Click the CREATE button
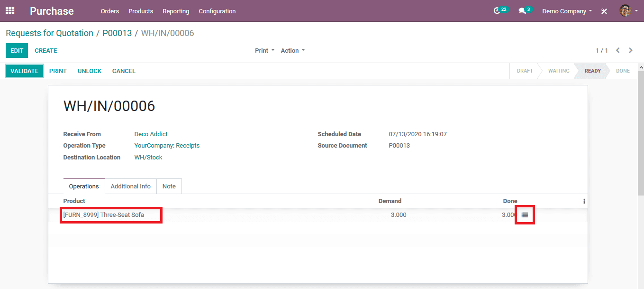The width and height of the screenshot is (644, 289). pyautogui.click(x=46, y=51)
